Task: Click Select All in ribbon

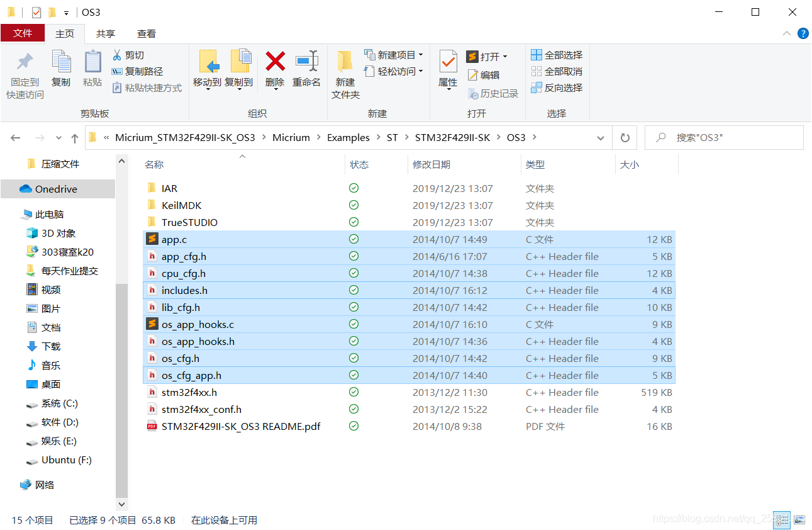Action: pyautogui.click(x=557, y=55)
